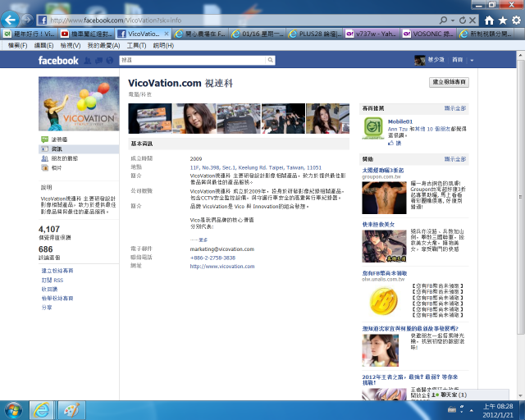Click the page vertical scrollbar up arrow
The height and width of the screenshot is (420, 525).
pos(520,55)
